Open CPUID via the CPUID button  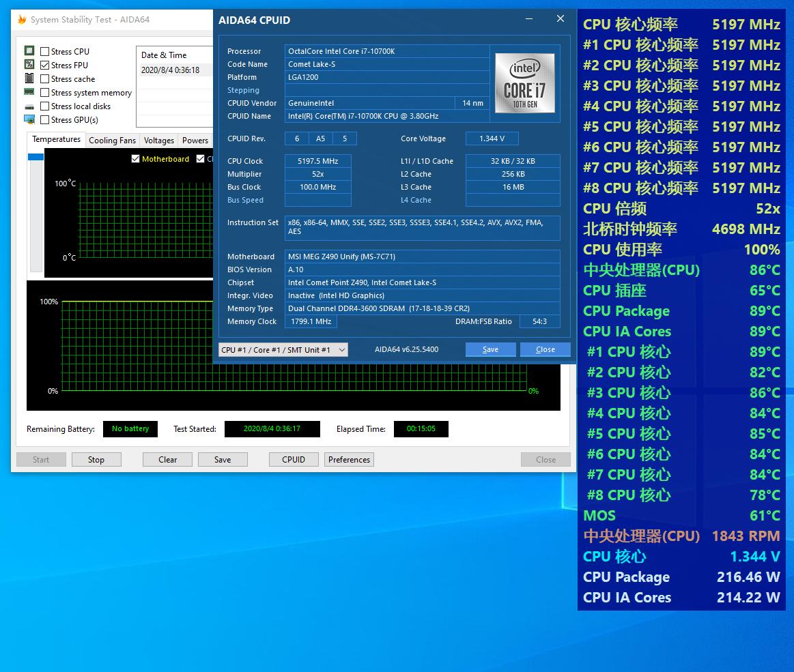(294, 459)
